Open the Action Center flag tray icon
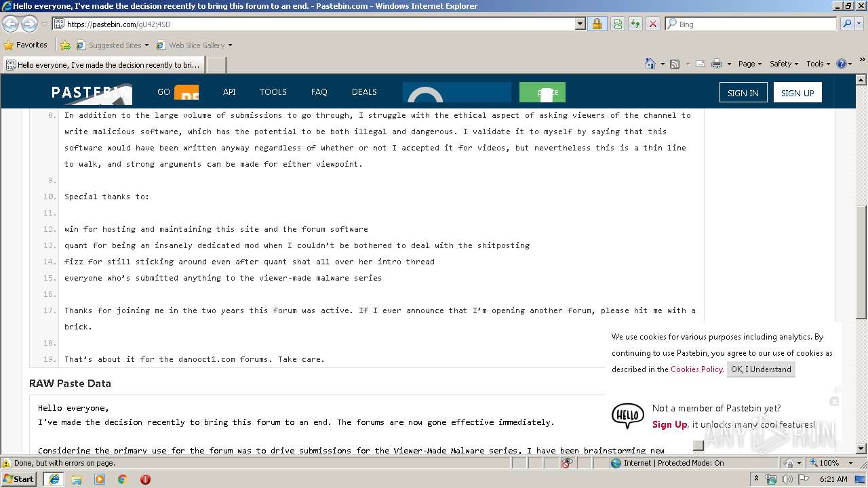Viewport: 868px width, 488px height. point(804,479)
